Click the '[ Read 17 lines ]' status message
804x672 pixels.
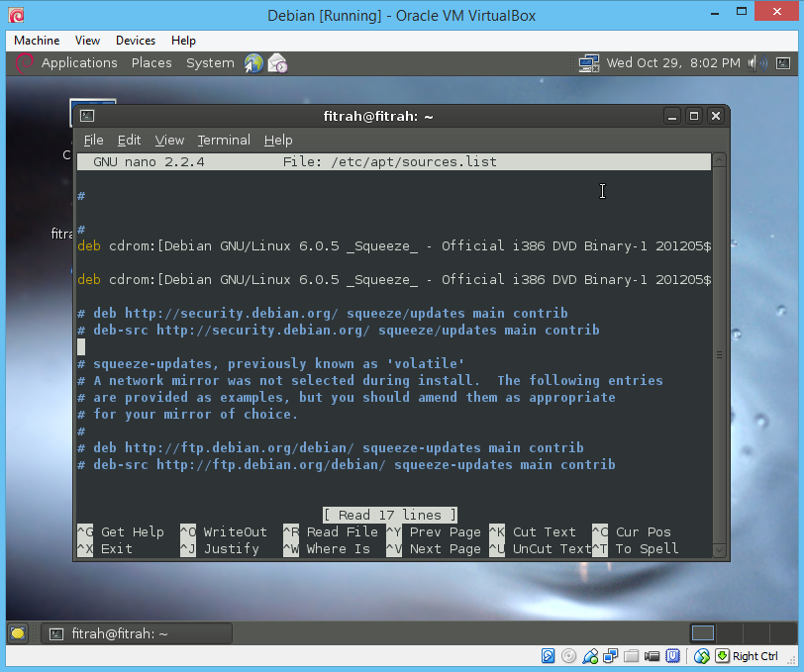(x=390, y=515)
